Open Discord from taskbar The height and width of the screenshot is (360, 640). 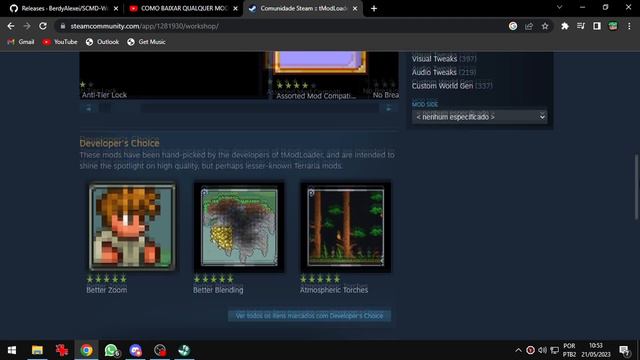(135, 350)
